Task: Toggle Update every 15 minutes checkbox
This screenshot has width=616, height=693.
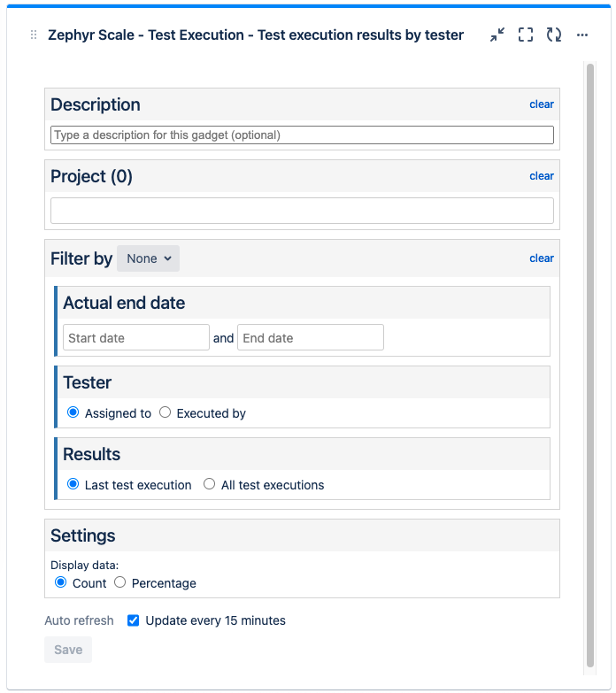Action: point(134,620)
